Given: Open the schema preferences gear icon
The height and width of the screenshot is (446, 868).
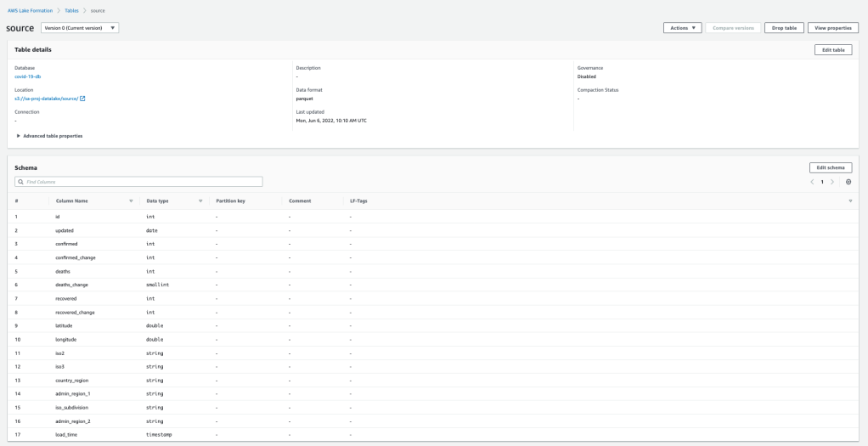Looking at the screenshot, I should (848, 182).
